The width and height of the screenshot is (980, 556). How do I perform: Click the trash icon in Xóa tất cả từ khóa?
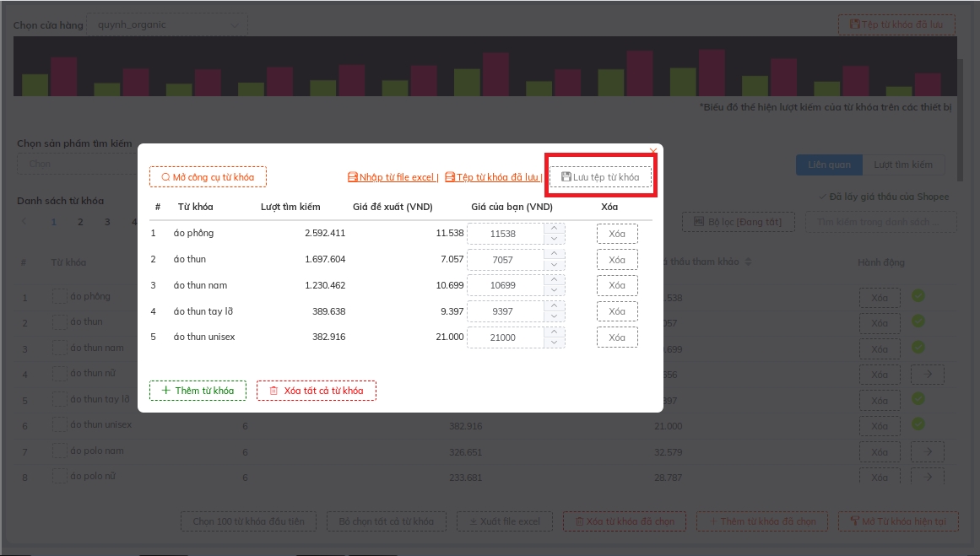pos(273,391)
